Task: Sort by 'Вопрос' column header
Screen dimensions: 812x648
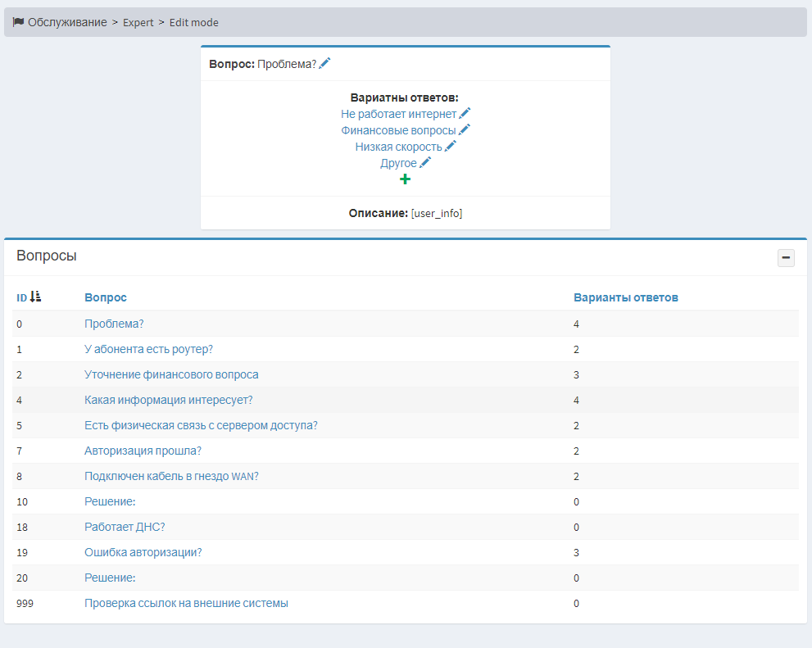Action: click(x=106, y=297)
